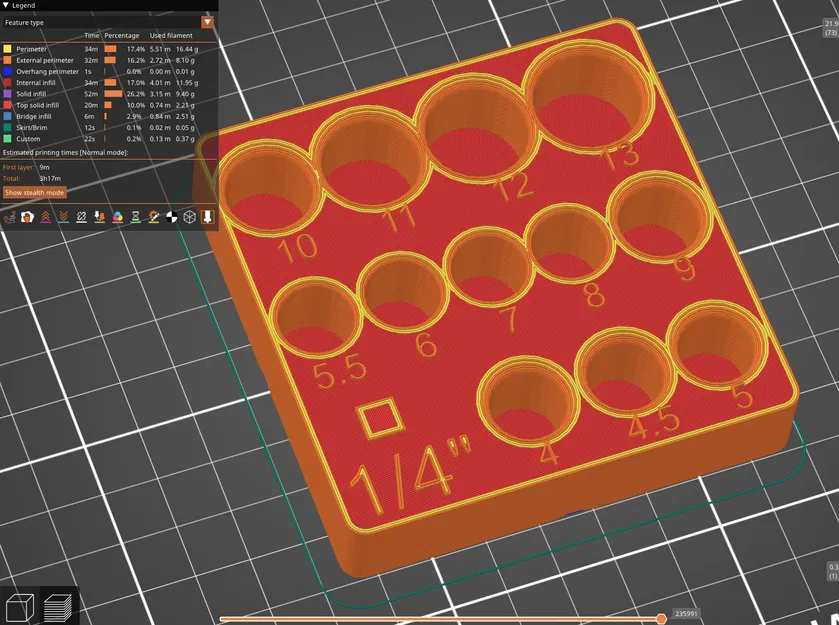The height and width of the screenshot is (625, 839).
Task: Click Top solid infill length 0.74 m
Action: point(160,105)
